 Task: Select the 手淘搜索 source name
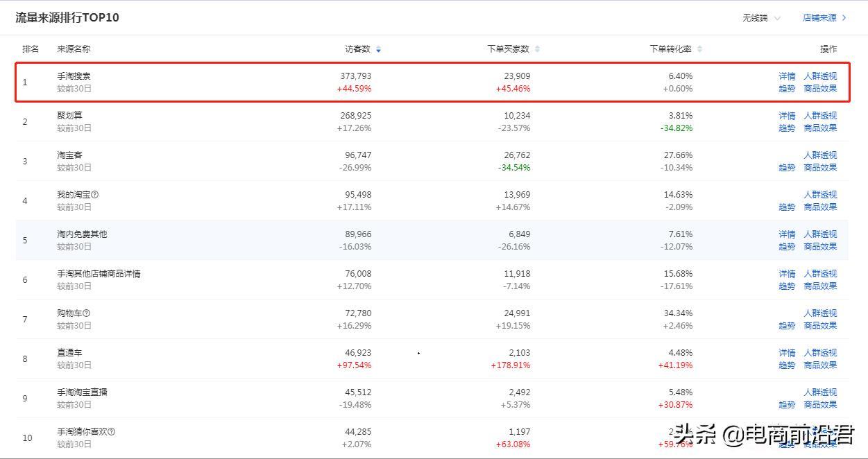point(74,76)
